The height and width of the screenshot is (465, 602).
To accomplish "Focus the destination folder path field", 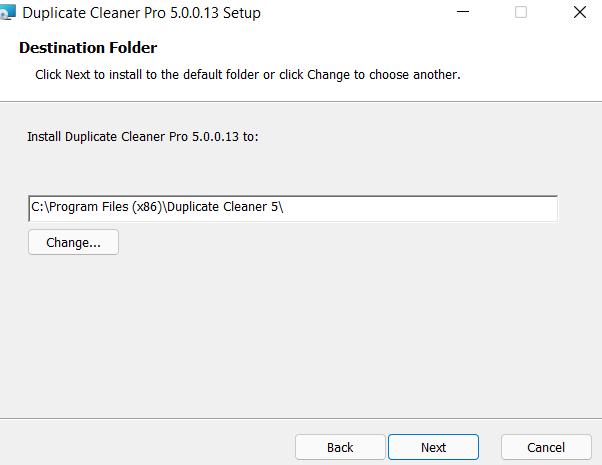I will 293,209.
